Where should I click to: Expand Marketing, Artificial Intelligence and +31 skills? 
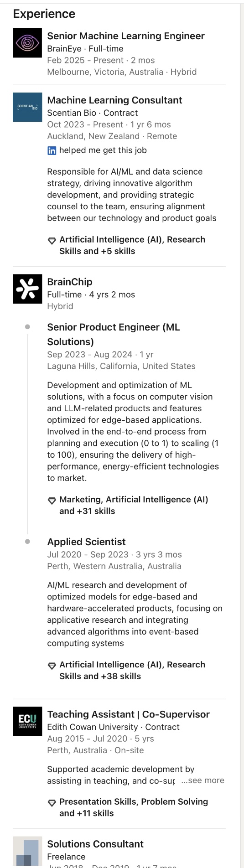tap(134, 505)
